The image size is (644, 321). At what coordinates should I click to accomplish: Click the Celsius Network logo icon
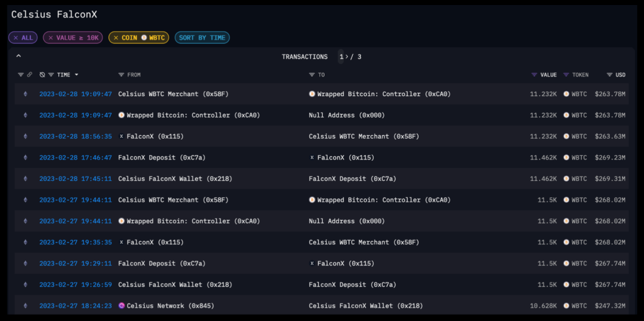121,306
